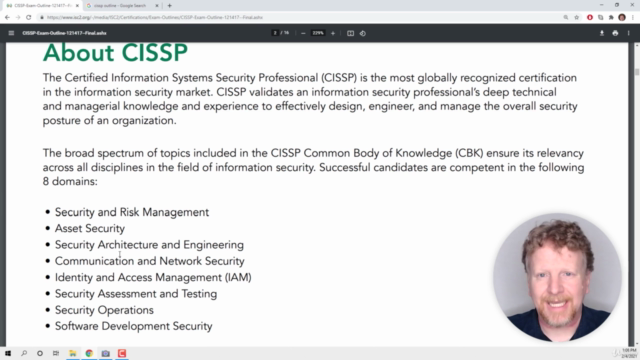Open Cortana from the taskbar
Image resolution: width=640 pixels, height=360 pixels.
coord(40,353)
